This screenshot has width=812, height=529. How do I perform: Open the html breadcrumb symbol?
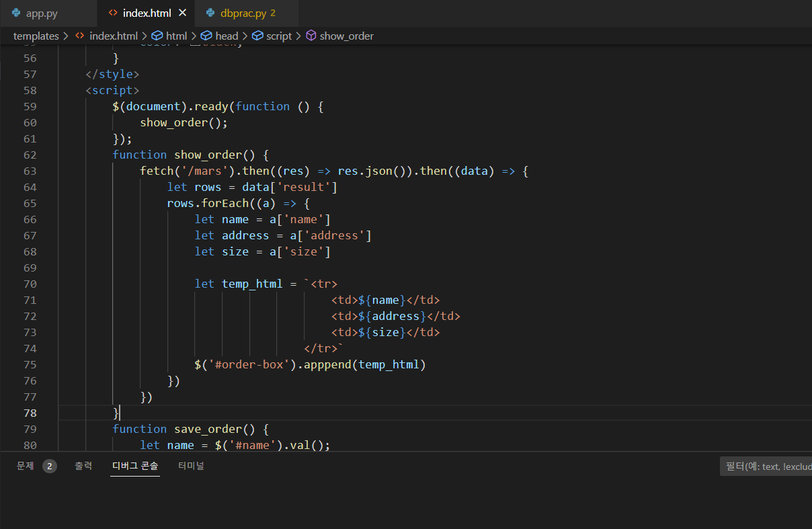click(x=176, y=36)
